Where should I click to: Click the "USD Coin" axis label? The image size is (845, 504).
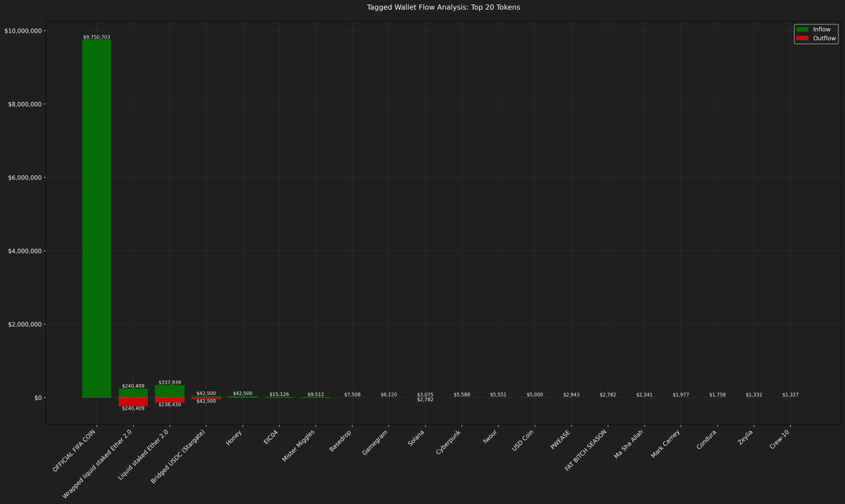point(524,441)
